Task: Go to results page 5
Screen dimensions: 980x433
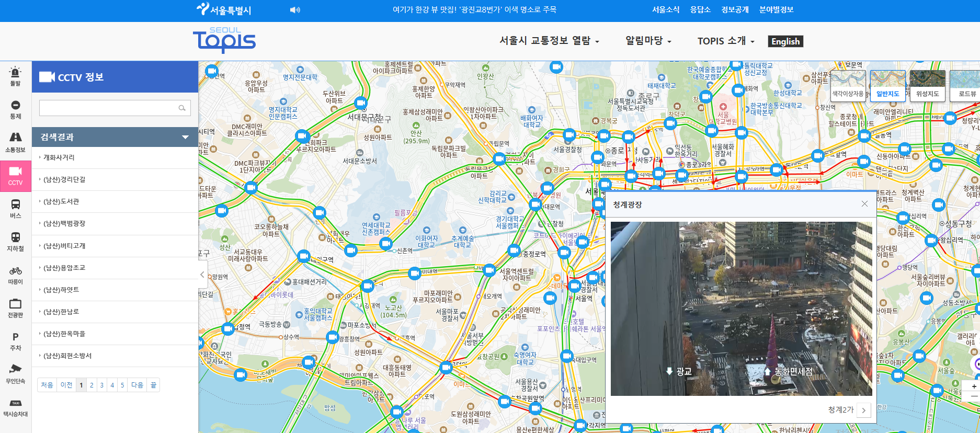Action: [x=122, y=385]
